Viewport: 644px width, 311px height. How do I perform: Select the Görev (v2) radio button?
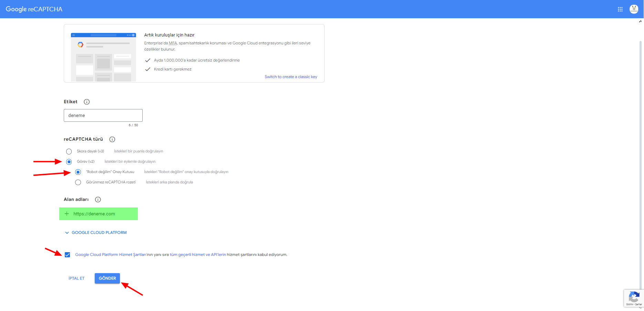pos(69,162)
